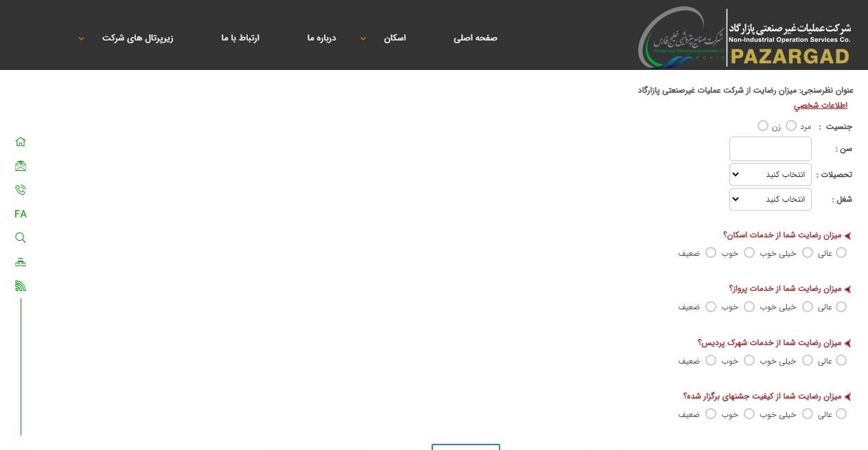
Task: Choose عالی for خدمات پرواز satisfaction
Action: [x=841, y=307]
